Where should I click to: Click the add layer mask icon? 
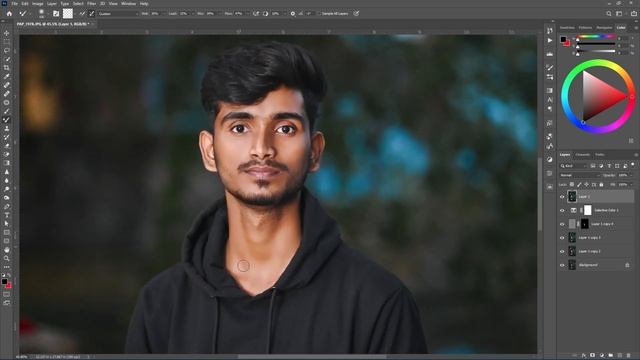click(593, 356)
